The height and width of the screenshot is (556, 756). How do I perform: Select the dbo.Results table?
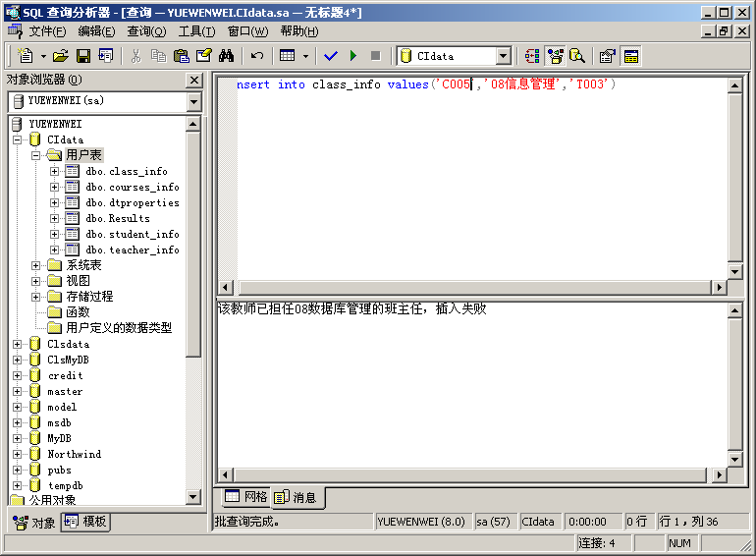pos(118,218)
